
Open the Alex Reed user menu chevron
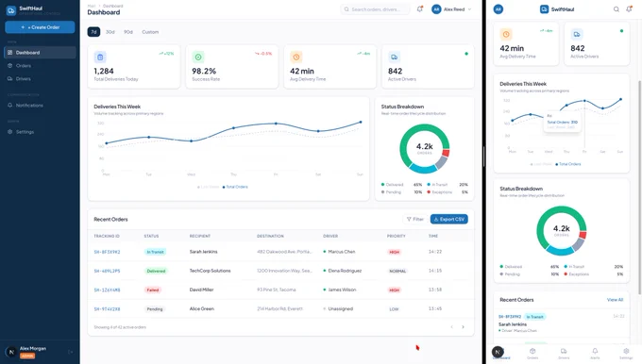[x=469, y=9]
